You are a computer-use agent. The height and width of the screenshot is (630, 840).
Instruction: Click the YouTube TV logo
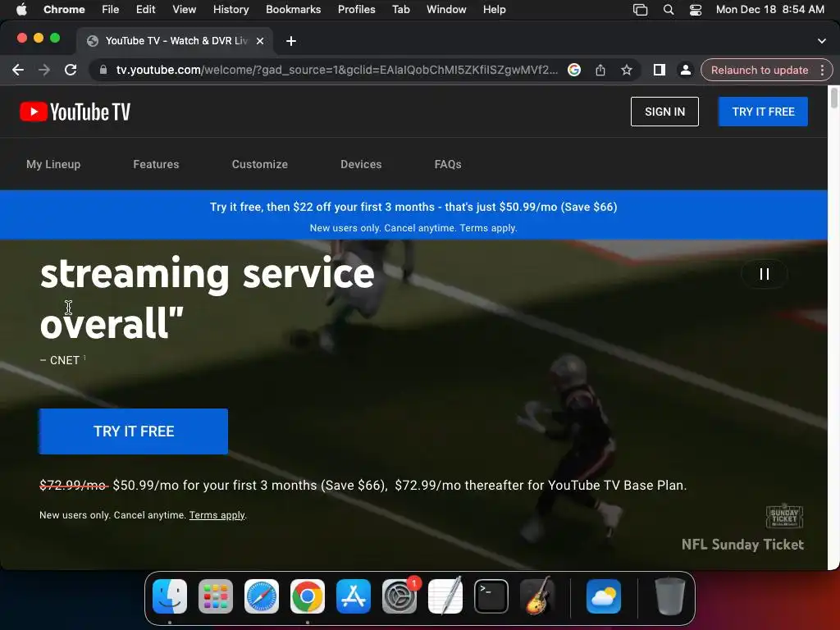click(75, 112)
